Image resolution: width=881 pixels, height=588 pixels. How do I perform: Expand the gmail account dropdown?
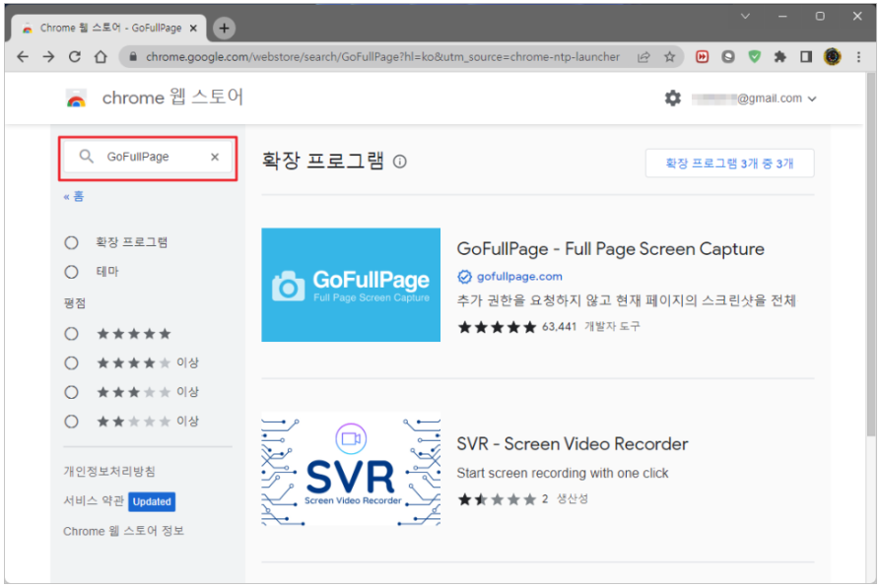tap(811, 98)
